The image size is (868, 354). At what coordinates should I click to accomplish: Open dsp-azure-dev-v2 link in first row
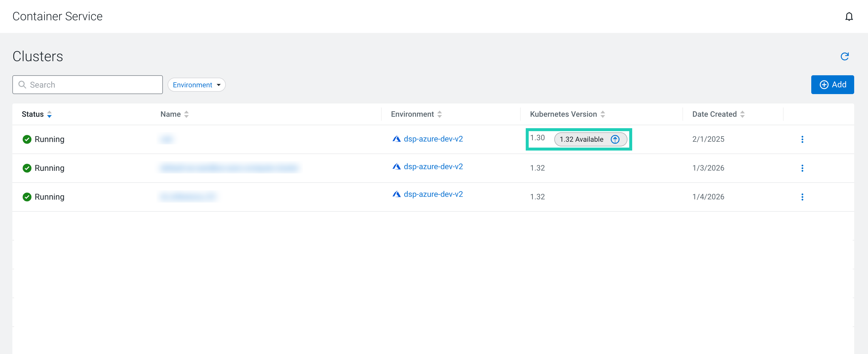tap(433, 139)
